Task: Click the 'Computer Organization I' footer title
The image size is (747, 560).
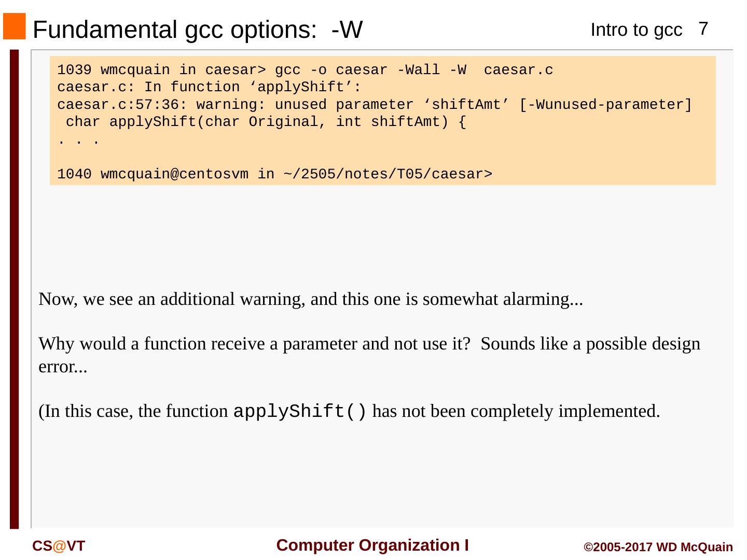Action: point(373,545)
